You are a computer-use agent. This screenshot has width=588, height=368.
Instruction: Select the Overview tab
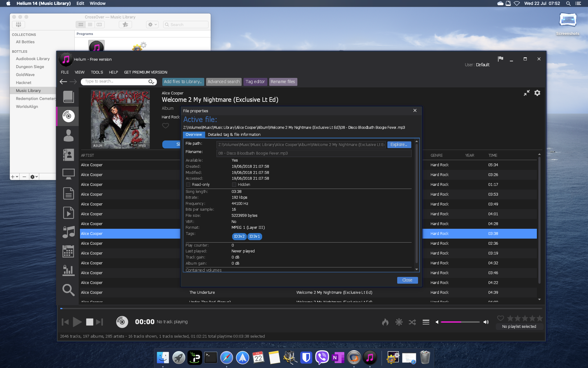[x=194, y=135]
